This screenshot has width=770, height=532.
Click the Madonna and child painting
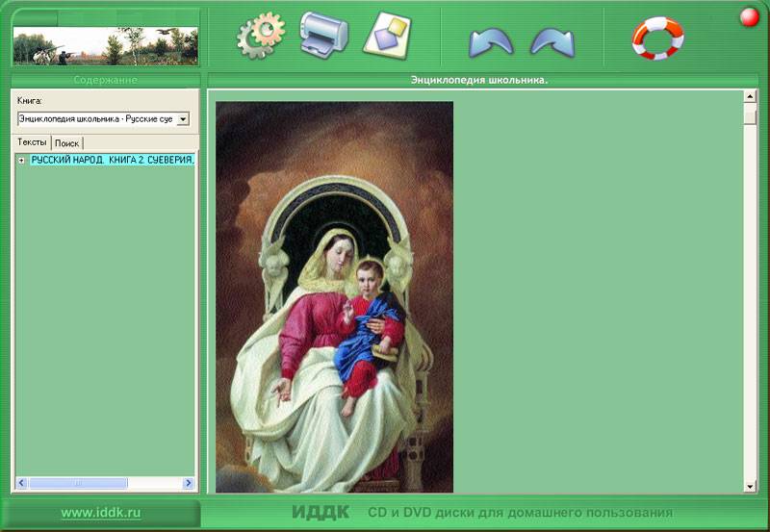click(334, 298)
